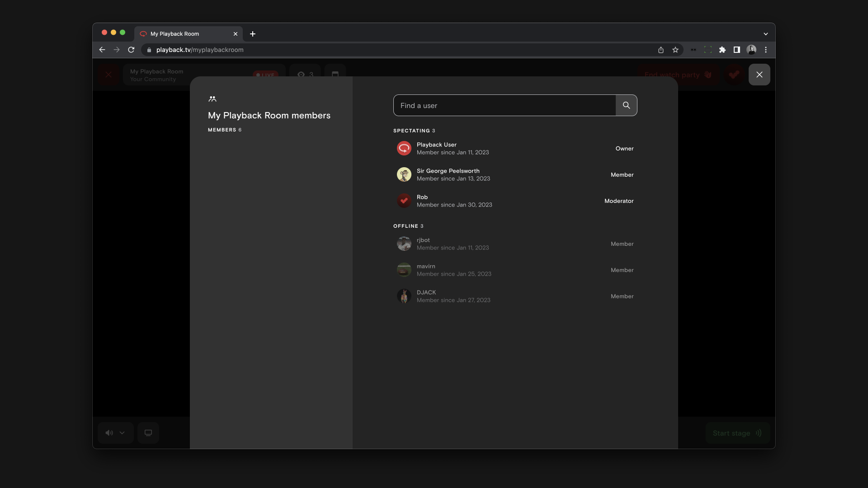Click the volume/speaker icon at bottom left
Viewport: 868px width, 488px height.
109,432
